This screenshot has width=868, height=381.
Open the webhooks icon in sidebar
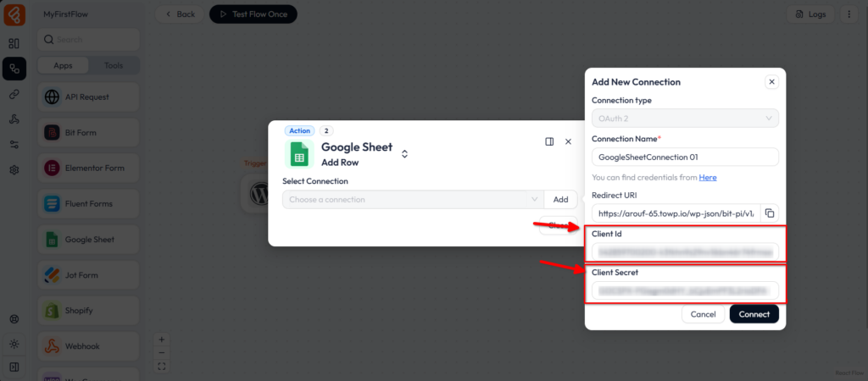(x=14, y=119)
